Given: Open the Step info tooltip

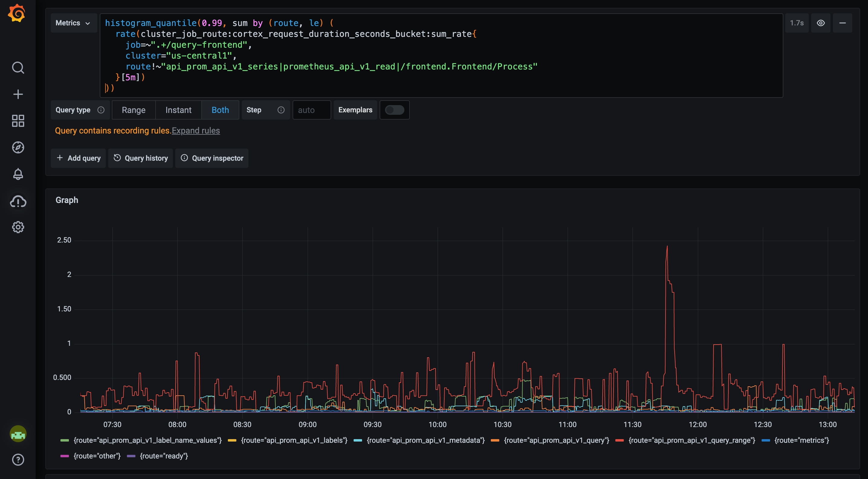Looking at the screenshot, I should pos(281,110).
